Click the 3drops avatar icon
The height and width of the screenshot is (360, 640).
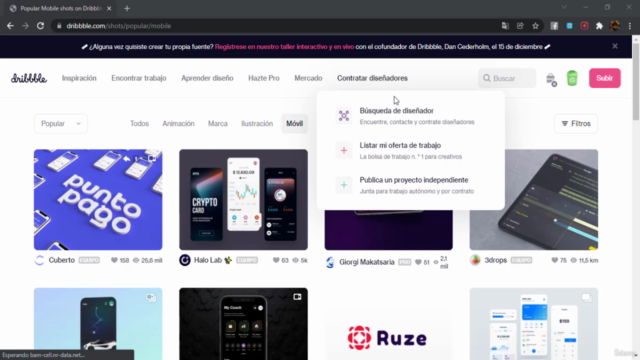475,260
